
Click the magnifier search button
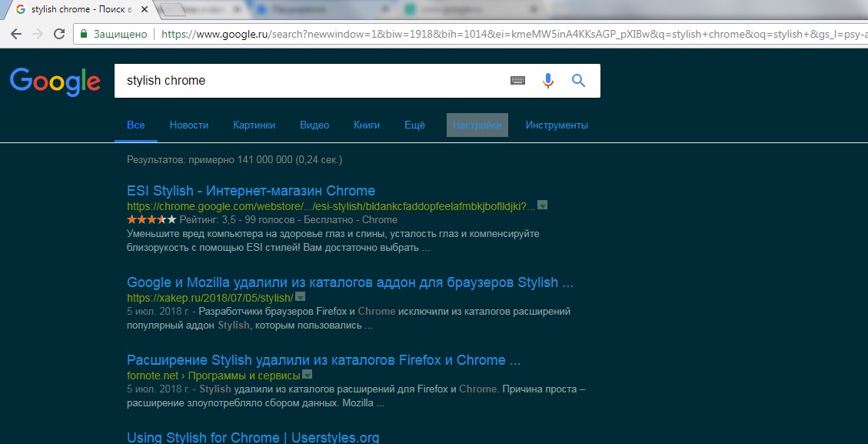click(x=578, y=81)
